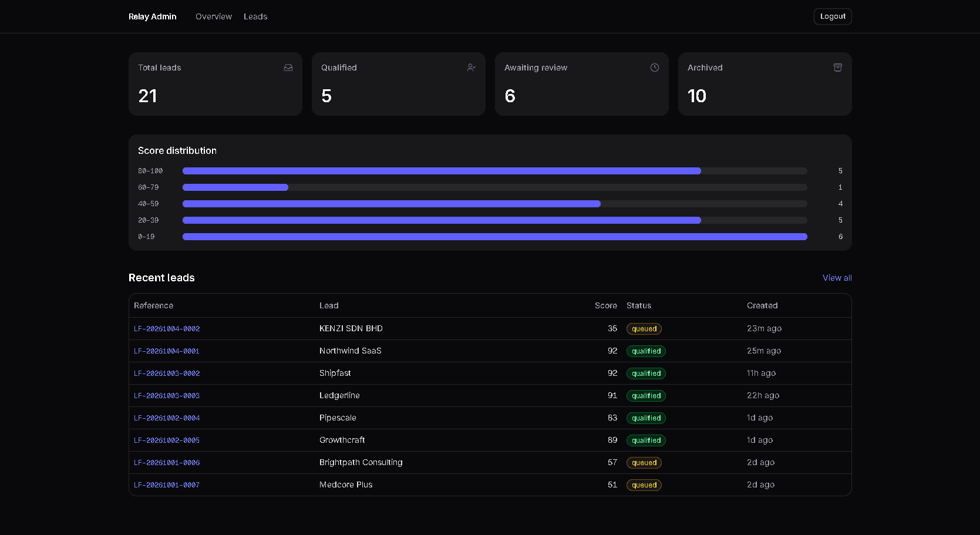Open lead reference LF-20261003-0002
This screenshot has height=535, width=980.
(x=167, y=374)
